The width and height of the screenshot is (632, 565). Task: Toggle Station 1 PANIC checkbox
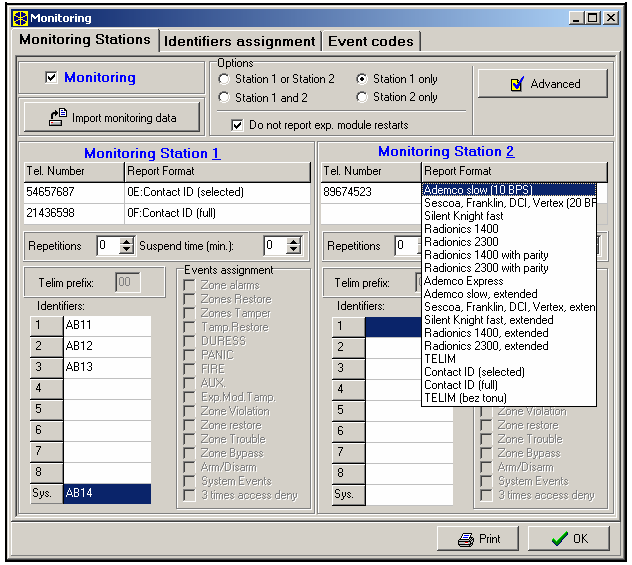(x=189, y=355)
